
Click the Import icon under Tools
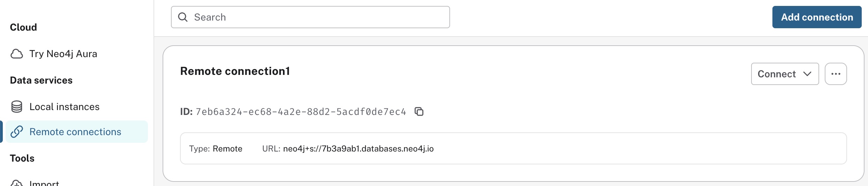pyautogui.click(x=17, y=183)
